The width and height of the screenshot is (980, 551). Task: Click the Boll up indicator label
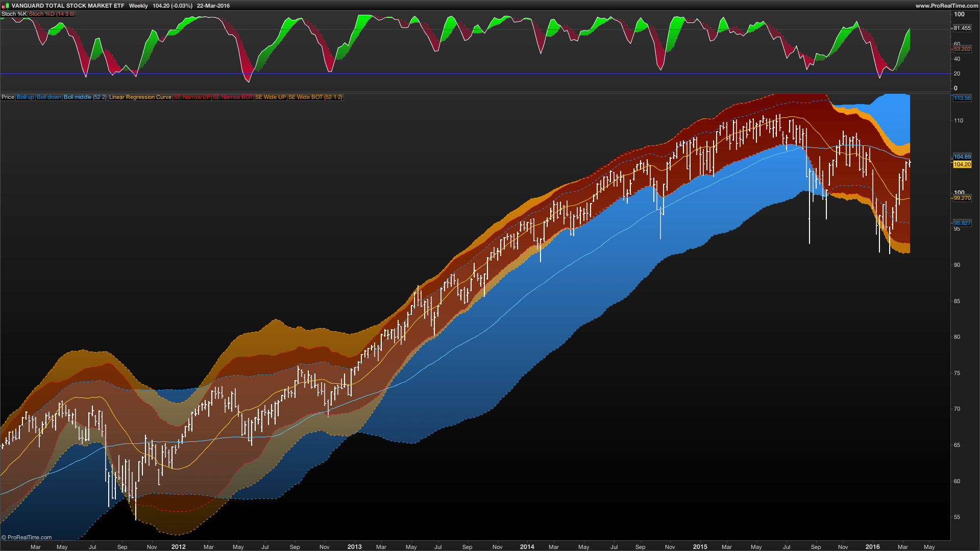pyautogui.click(x=25, y=97)
